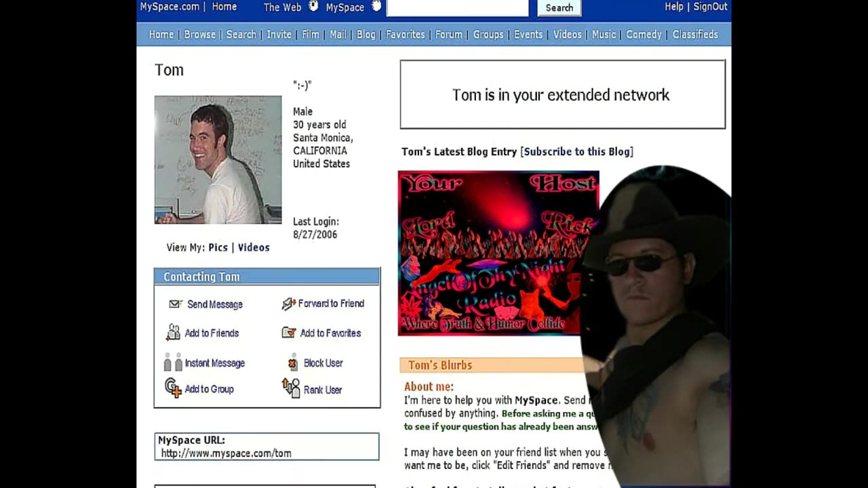This screenshot has height=488, width=868.
Task: Click the profile name heading 'Tom'
Action: tap(169, 70)
